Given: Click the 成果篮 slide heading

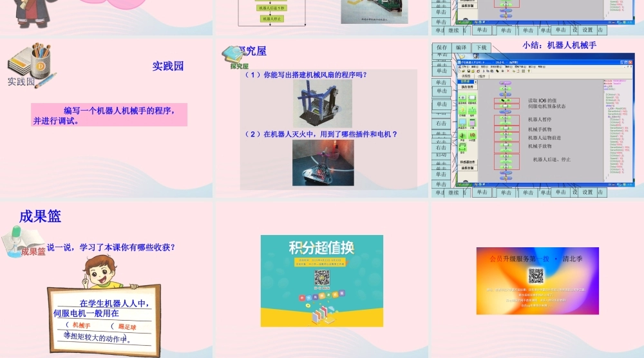Looking at the screenshot, I should 40,216.
